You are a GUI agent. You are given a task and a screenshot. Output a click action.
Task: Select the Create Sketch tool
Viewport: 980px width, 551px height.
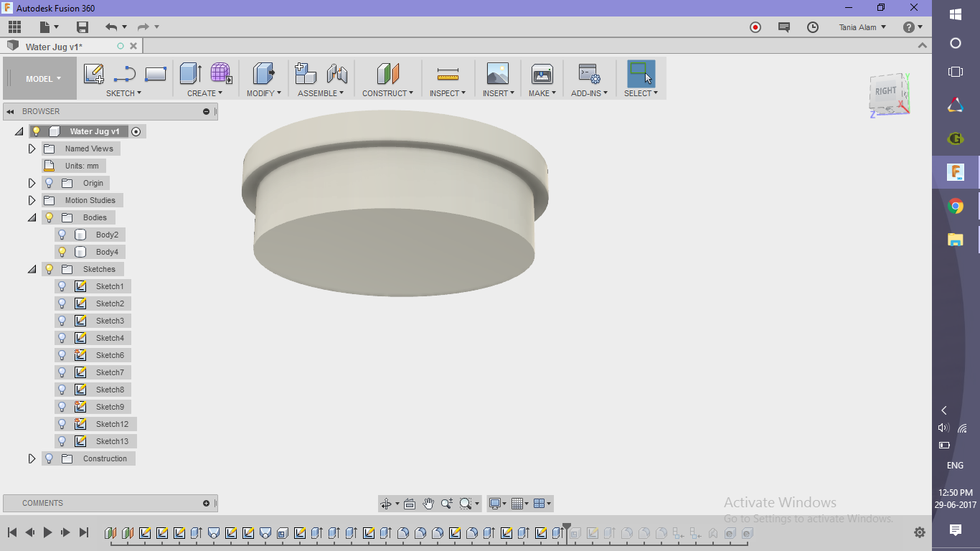pyautogui.click(x=94, y=74)
